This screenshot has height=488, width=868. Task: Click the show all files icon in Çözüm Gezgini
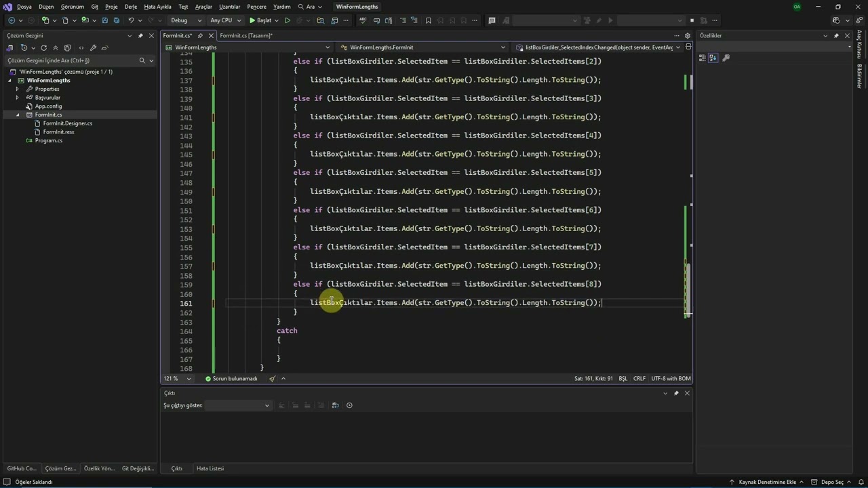point(67,47)
